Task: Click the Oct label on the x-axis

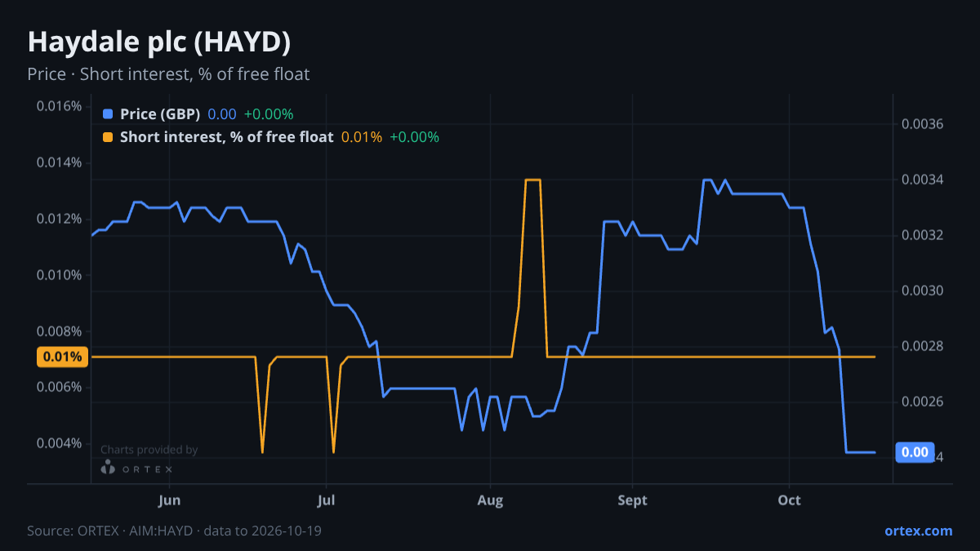Action: pos(789,500)
